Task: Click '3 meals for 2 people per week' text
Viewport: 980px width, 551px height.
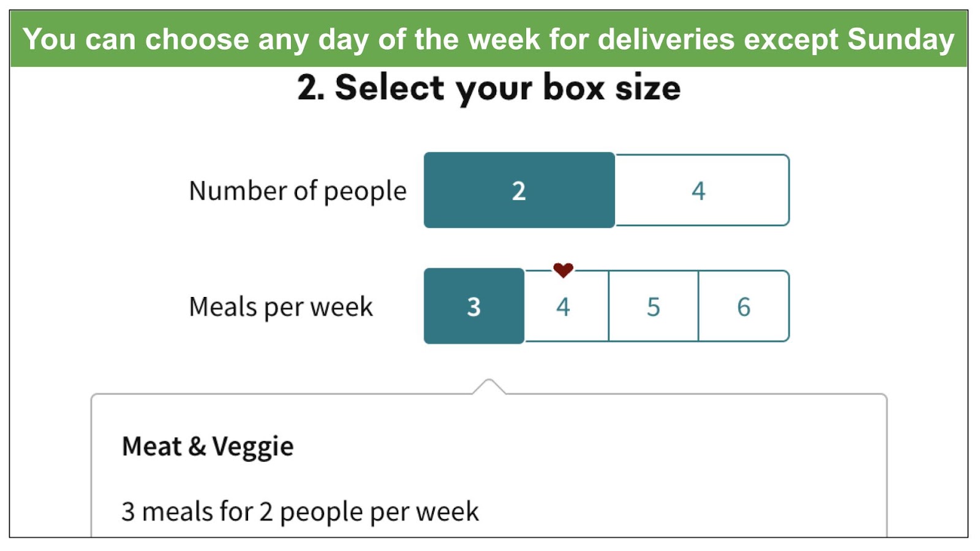Action: 300,511
